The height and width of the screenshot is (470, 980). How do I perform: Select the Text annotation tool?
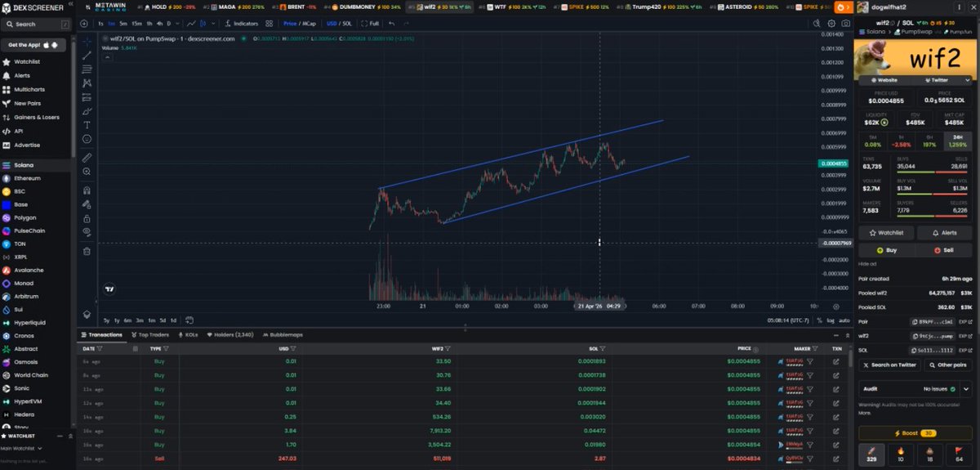point(87,125)
